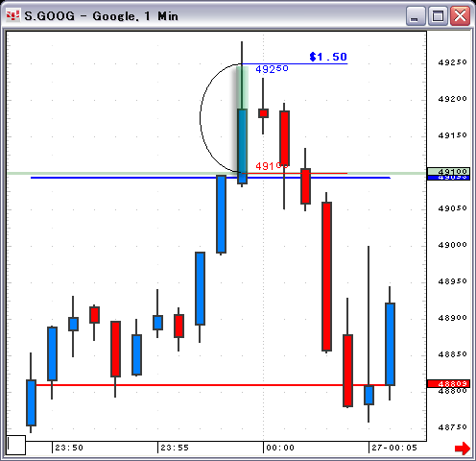Click the red 48809 price tag on the axis
Image resolution: width=476 pixels, height=461 pixels.
click(448, 383)
